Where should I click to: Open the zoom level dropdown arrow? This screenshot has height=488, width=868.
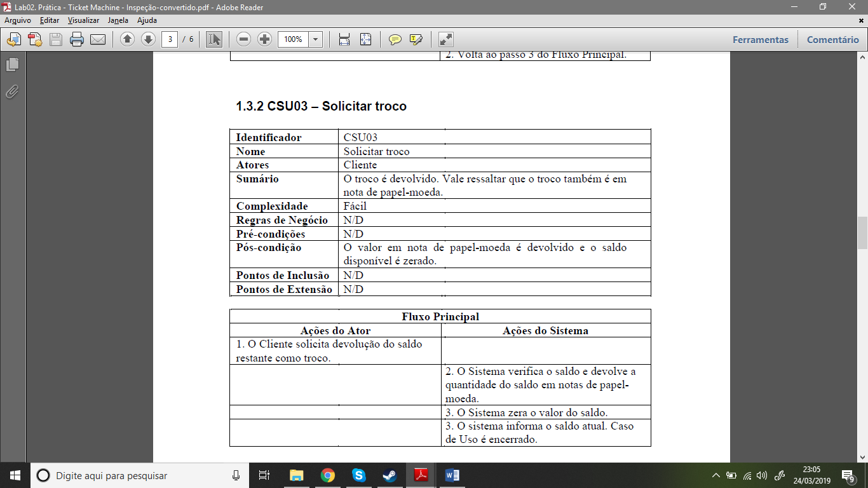316,39
